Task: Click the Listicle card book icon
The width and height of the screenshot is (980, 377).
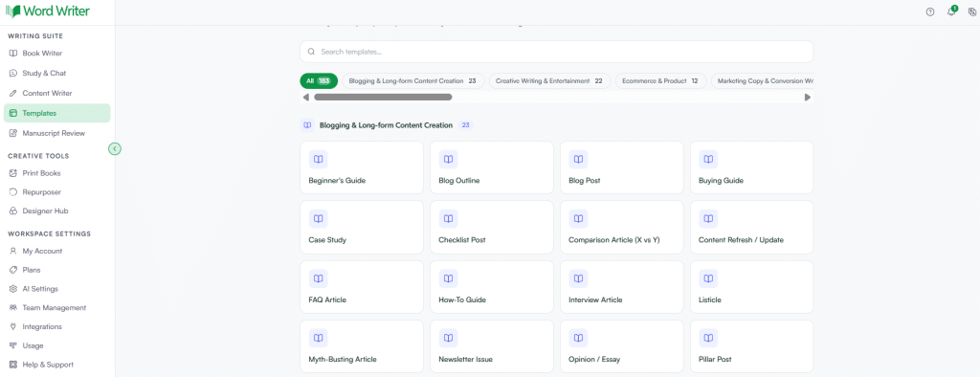Action: point(708,278)
